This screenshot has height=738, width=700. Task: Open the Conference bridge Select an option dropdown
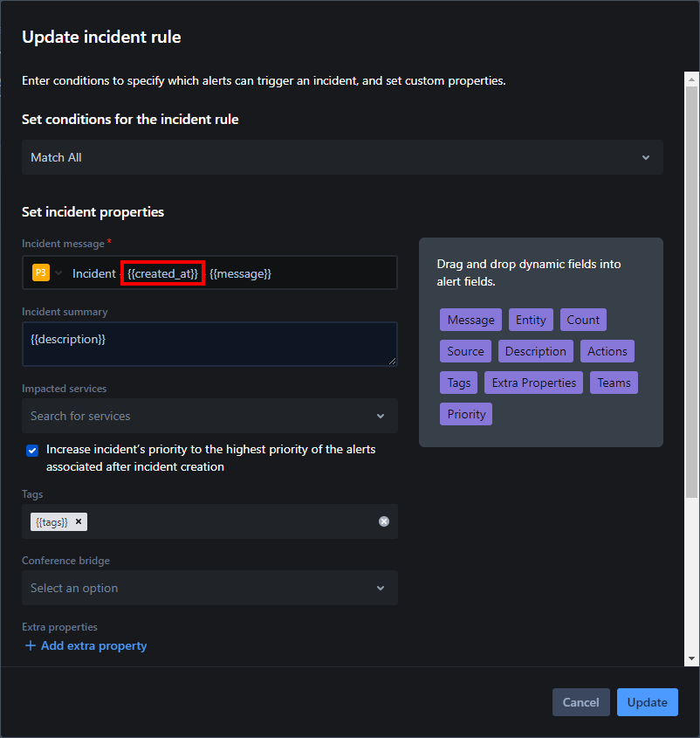click(209, 588)
